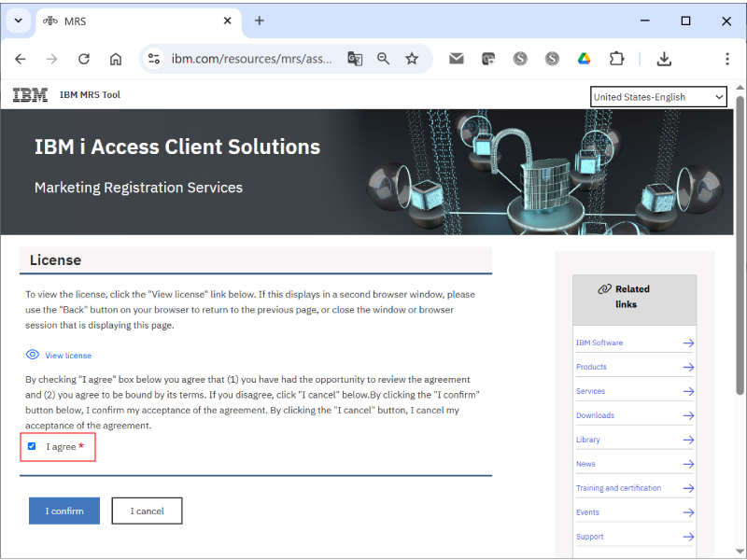The image size is (747, 560).
Task: Toggle the I agree checkbox
Action: (x=32, y=446)
